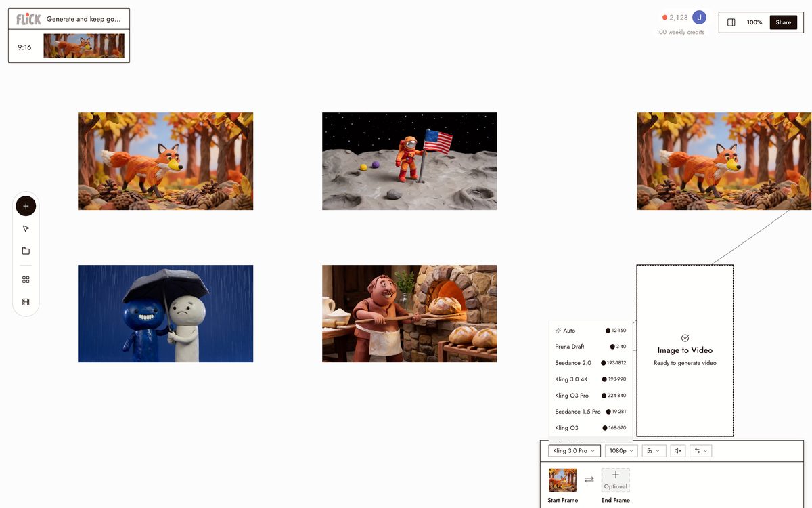This screenshot has height=508, width=812.
Task: Open the grid view icon in left toolbar
Action: [x=26, y=280]
